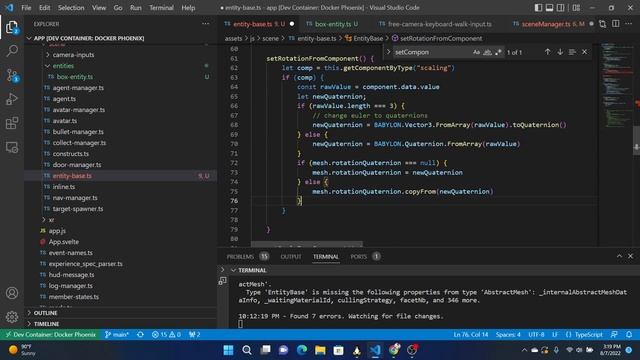Open the Source Control view
The width and height of the screenshot is (640, 360).
click(x=12, y=75)
